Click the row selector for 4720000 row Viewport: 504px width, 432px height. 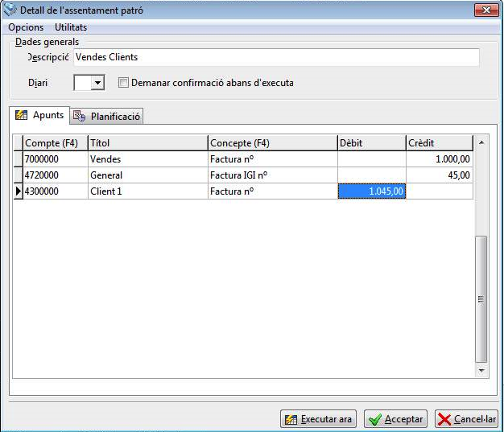click(x=18, y=175)
